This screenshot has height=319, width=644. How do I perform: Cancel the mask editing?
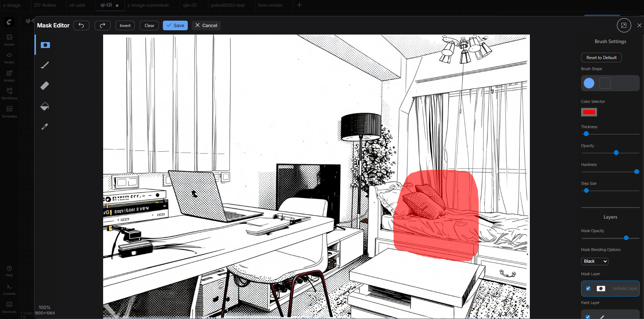click(206, 26)
